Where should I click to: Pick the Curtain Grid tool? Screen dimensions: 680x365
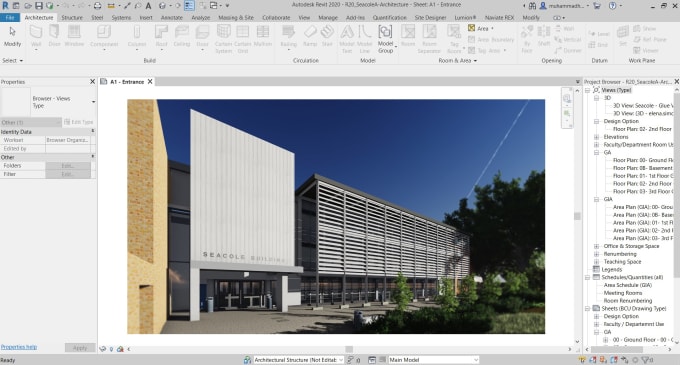click(242, 39)
